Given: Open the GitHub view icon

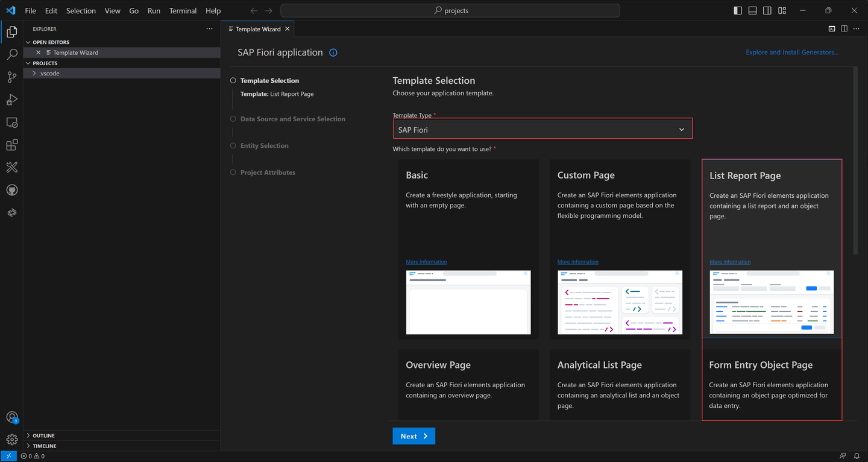Looking at the screenshot, I should [x=11, y=190].
